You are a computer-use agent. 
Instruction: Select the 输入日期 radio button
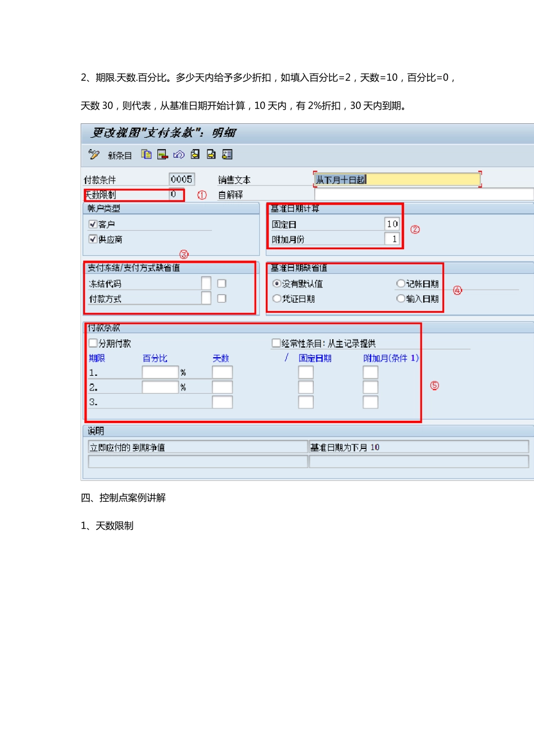coord(401,299)
